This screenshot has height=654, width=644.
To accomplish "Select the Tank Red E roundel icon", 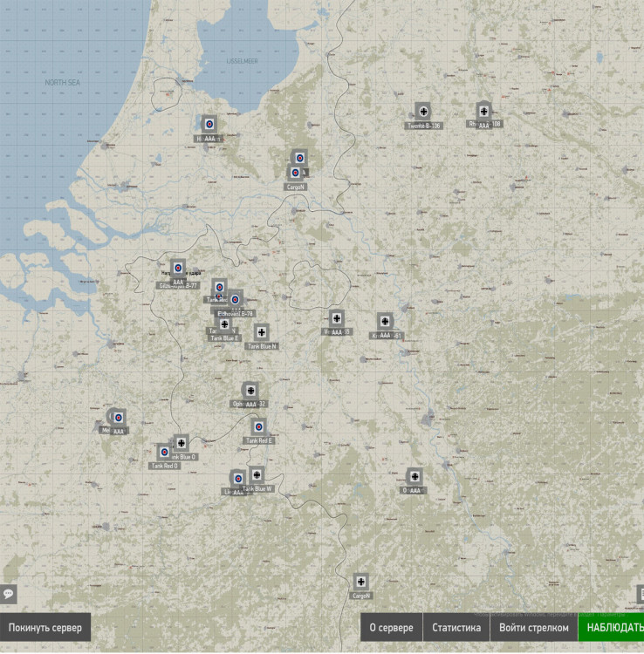I will [x=259, y=427].
